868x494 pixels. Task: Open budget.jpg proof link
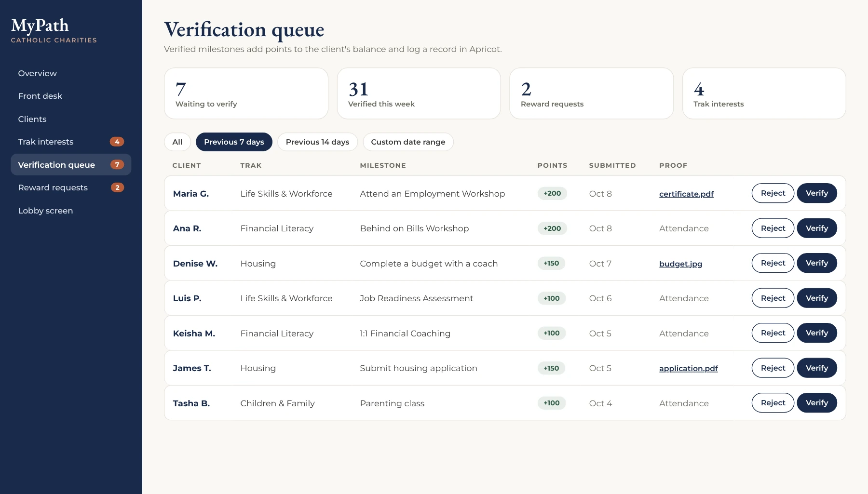[680, 264]
